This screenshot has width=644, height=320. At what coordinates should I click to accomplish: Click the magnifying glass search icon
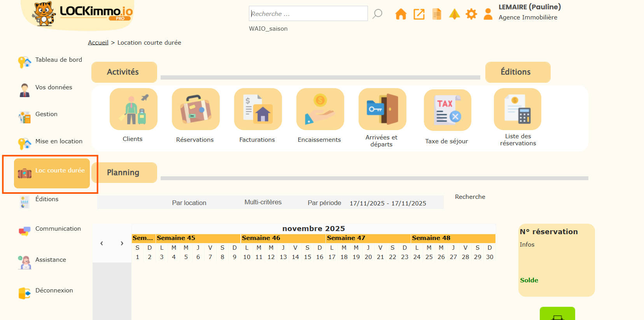pyautogui.click(x=377, y=14)
